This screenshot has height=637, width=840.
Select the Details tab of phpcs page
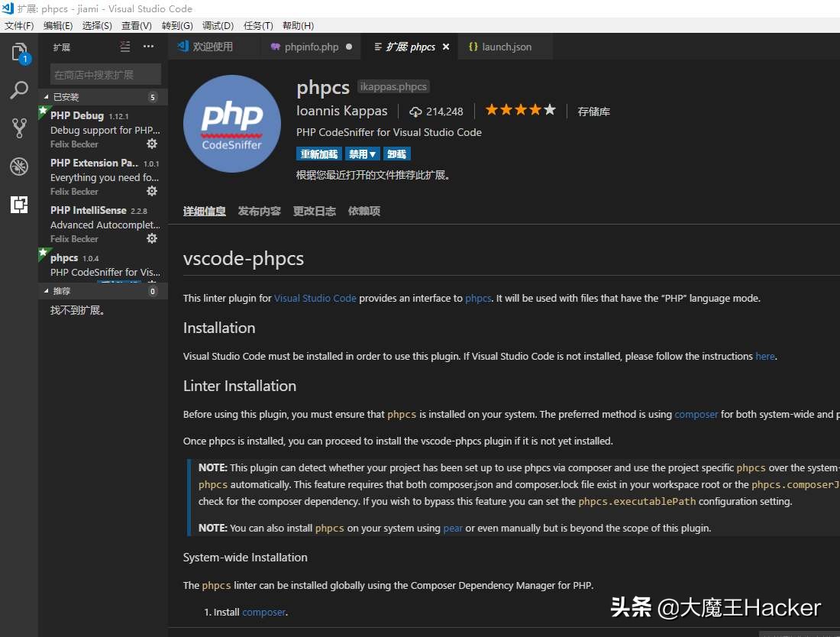point(204,211)
